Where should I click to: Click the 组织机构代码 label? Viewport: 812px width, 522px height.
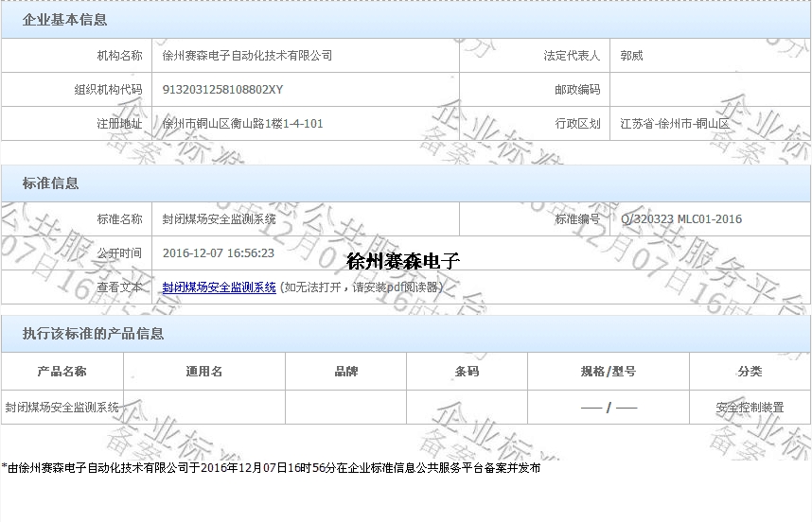point(108,90)
